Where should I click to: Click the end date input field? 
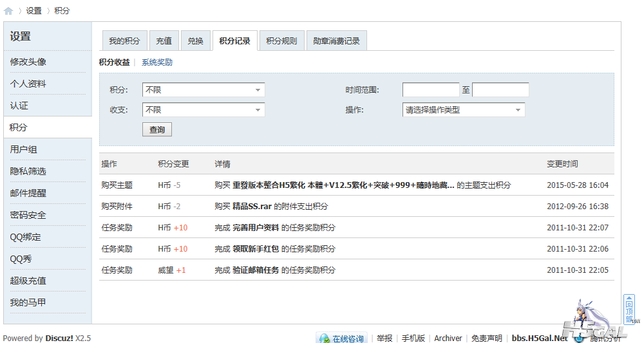tap(500, 90)
